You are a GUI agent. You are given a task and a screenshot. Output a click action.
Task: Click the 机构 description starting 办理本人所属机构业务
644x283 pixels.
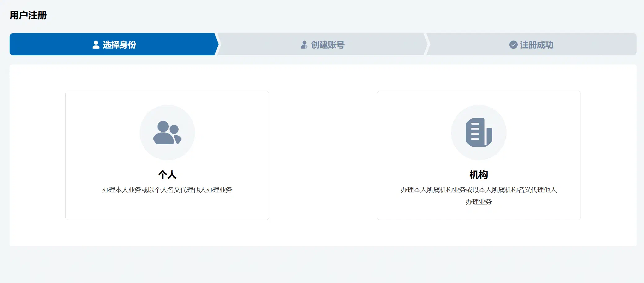(x=479, y=196)
